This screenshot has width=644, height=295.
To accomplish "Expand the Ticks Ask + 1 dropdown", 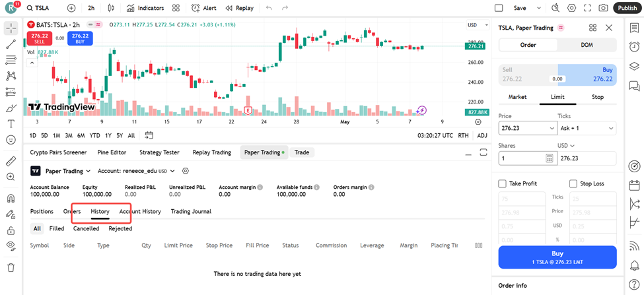I will 587,128.
